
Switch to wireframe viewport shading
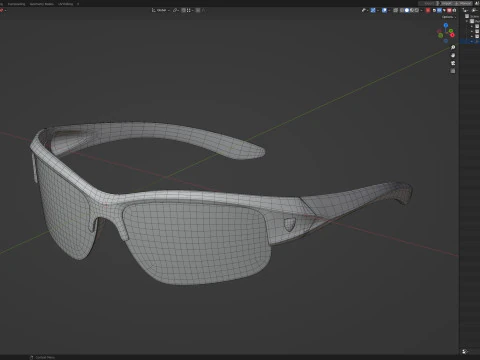click(401, 10)
